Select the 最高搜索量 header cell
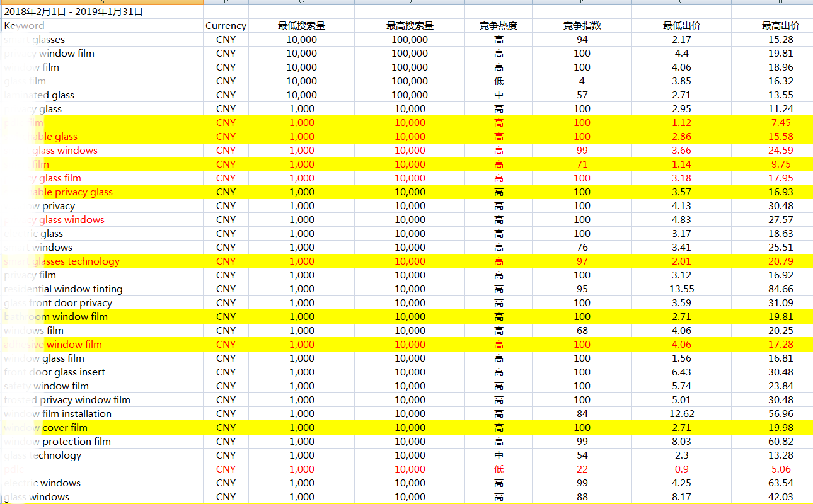The width and height of the screenshot is (813, 504). pyautogui.click(x=410, y=26)
